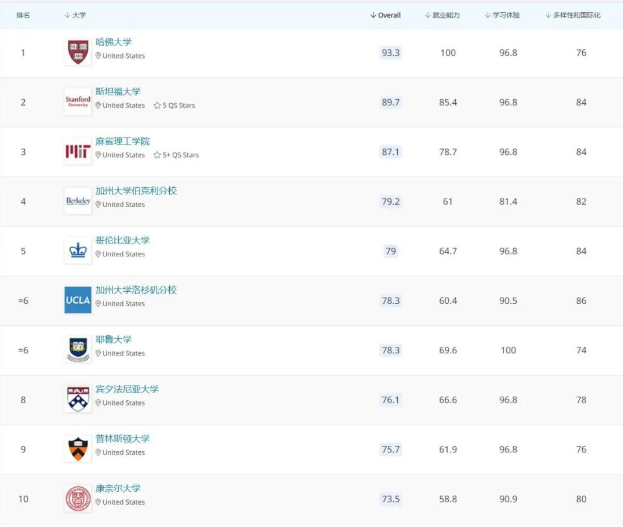Open the 麻省理工学院 link

tap(122, 141)
